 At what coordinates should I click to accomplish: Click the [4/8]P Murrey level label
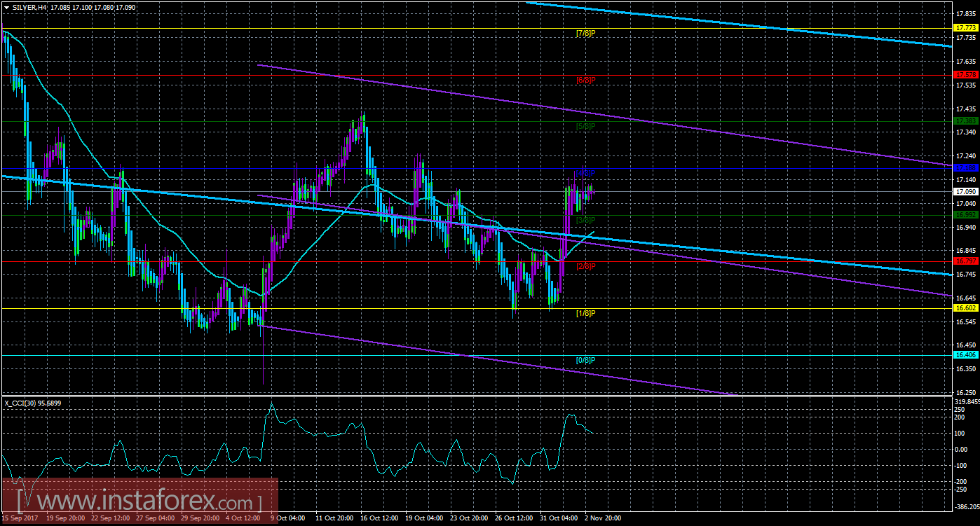tap(585, 173)
